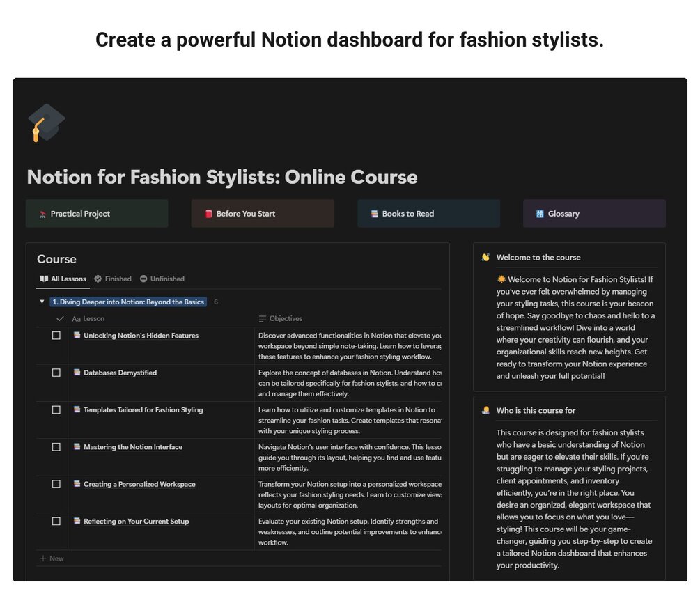Check off Reflecting on Your Current Setup
Image resolution: width=700 pixels, height=594 pixels.
(x=56, y=522)
